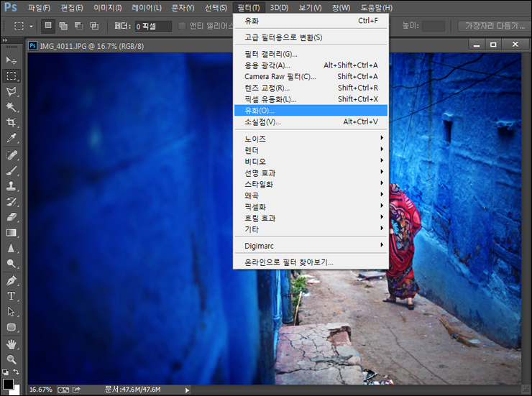
Task: Select the Crop tool
Action: (x=11, y=122)
